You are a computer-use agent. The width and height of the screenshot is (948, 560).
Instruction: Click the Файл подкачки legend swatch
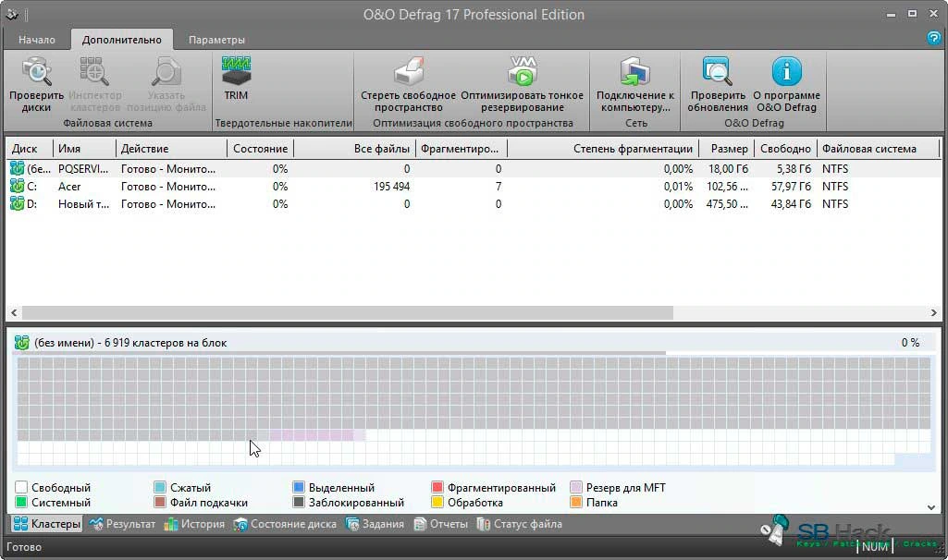pos(160,502)
